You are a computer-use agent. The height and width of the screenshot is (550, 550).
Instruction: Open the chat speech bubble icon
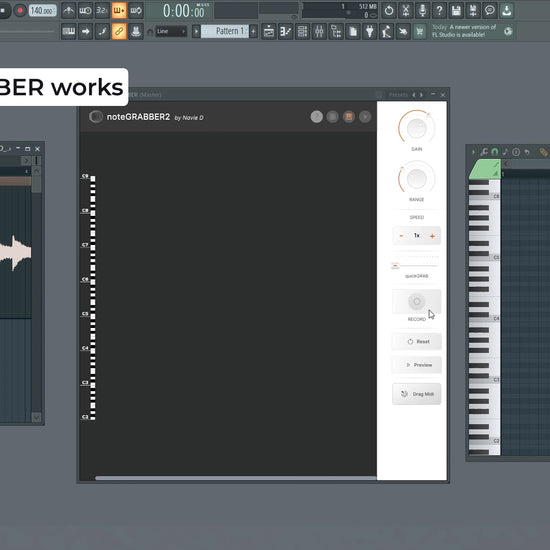[490, 11]
